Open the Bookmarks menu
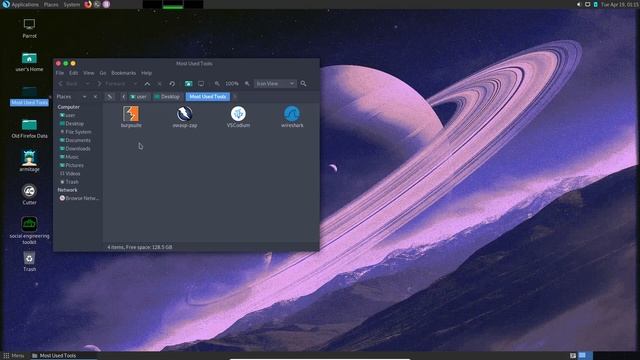This screenshot has height=360, width=640. coord(123,73)
